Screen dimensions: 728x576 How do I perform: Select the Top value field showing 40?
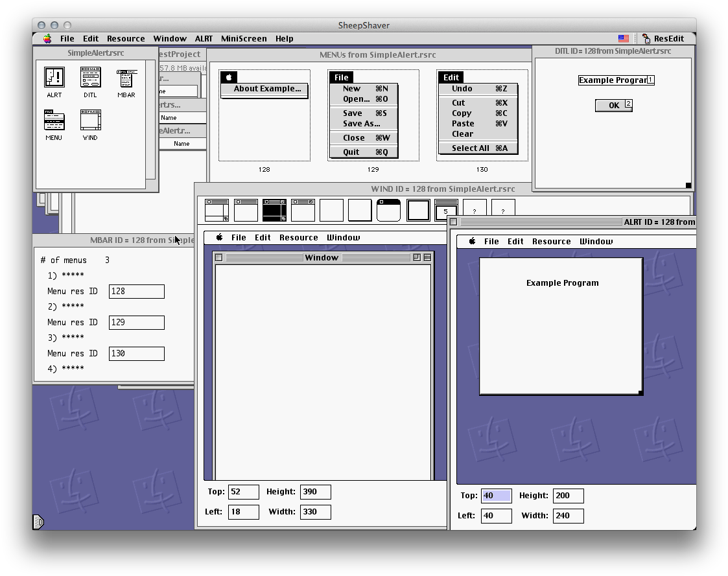click(495, 495)
